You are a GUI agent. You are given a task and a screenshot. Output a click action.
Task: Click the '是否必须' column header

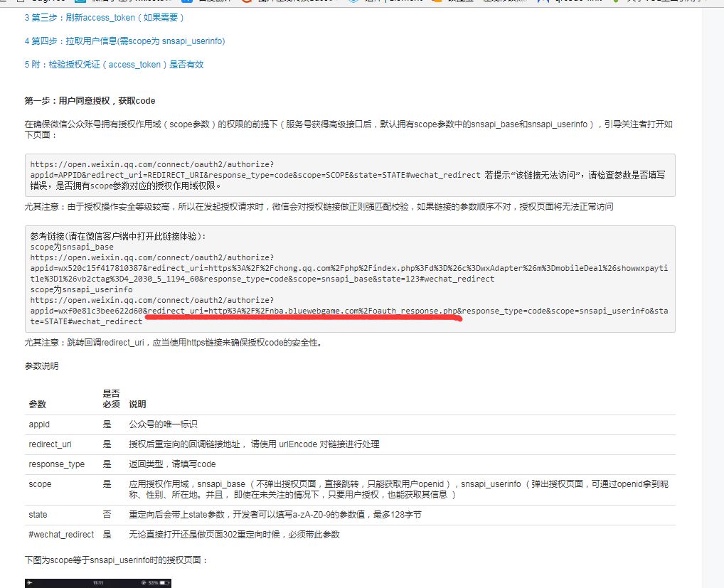point(111,400)
